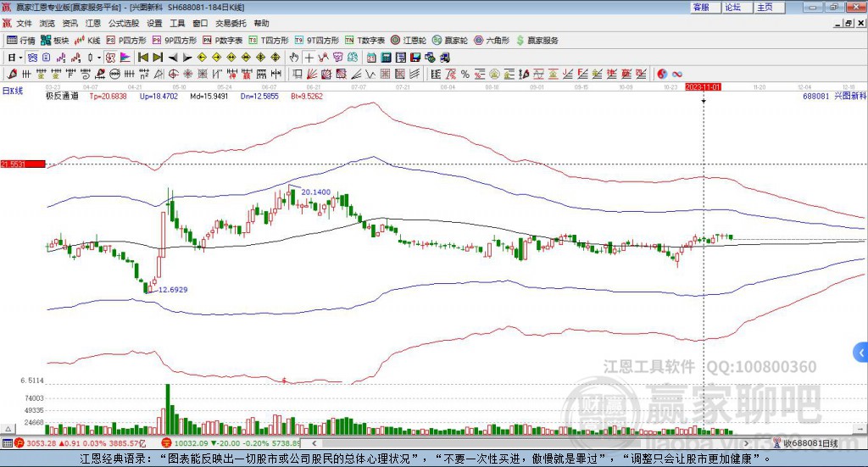Open the calendar icon in toolbar
The height and width of the screenshot is (467, 868).
click(371, 58)
